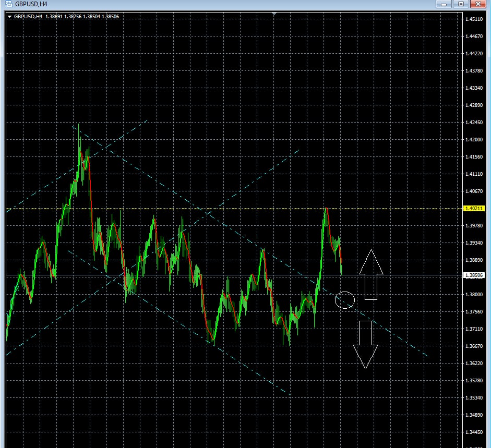Minimize the GBPUSD,H4 chart window
Image resolution: width=491 pixels, height=448 pixels.
[444, 4]
